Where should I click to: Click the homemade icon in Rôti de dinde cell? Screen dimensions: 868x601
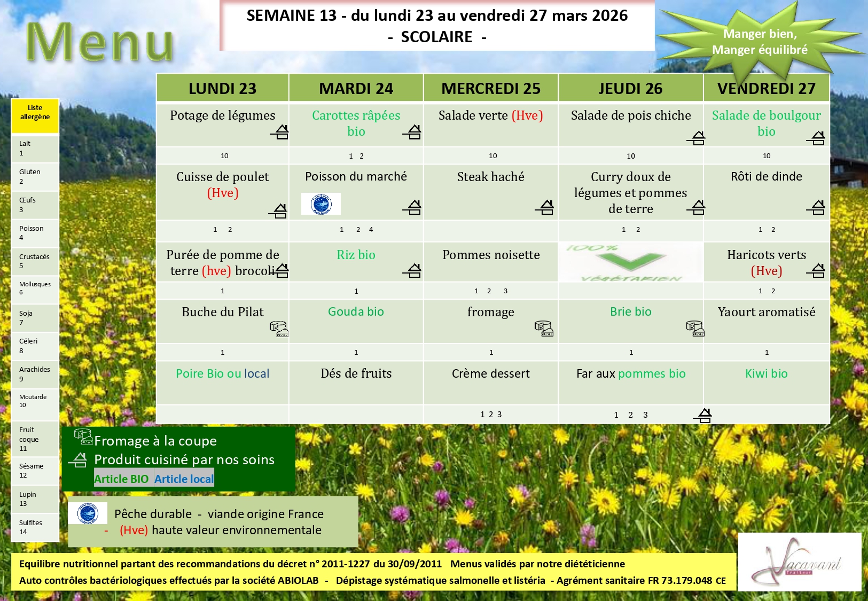click(816, 207)
